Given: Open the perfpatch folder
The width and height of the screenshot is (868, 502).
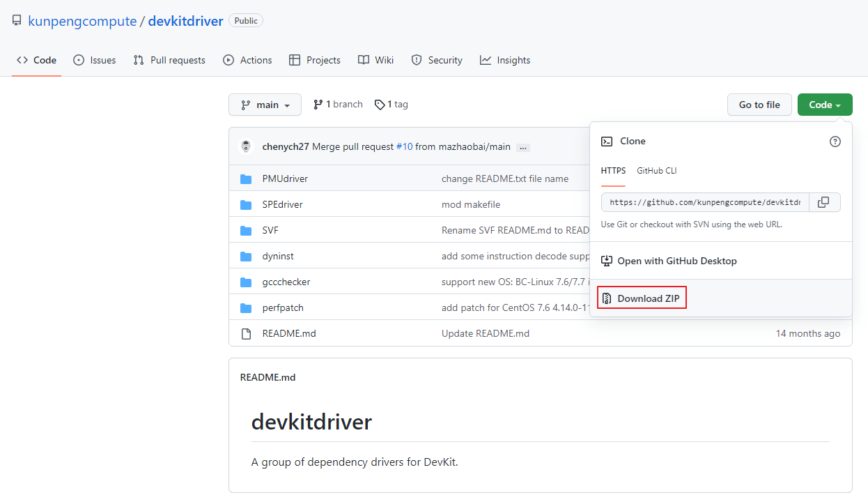Looking at the screenshot, I should [x=283, y=307].
